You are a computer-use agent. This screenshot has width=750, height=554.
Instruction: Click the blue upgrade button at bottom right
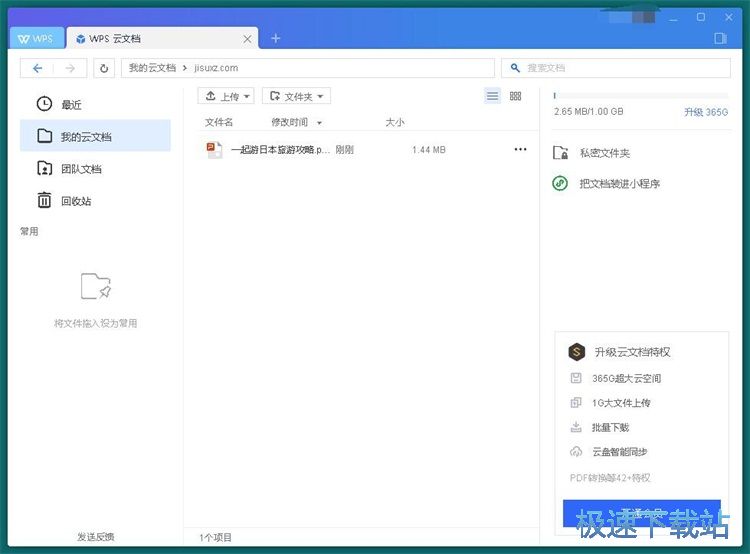pyautogui.click(x=642, y=513)
